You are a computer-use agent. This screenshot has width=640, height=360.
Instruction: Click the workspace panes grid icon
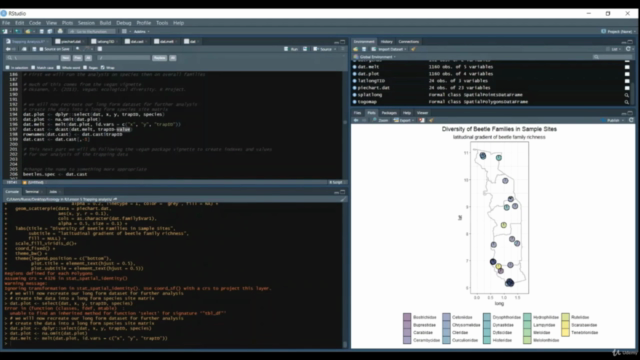124,31
